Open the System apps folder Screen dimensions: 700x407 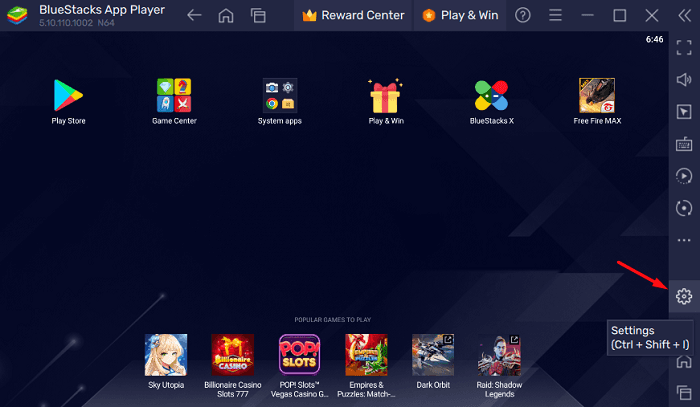pos(280,96)
